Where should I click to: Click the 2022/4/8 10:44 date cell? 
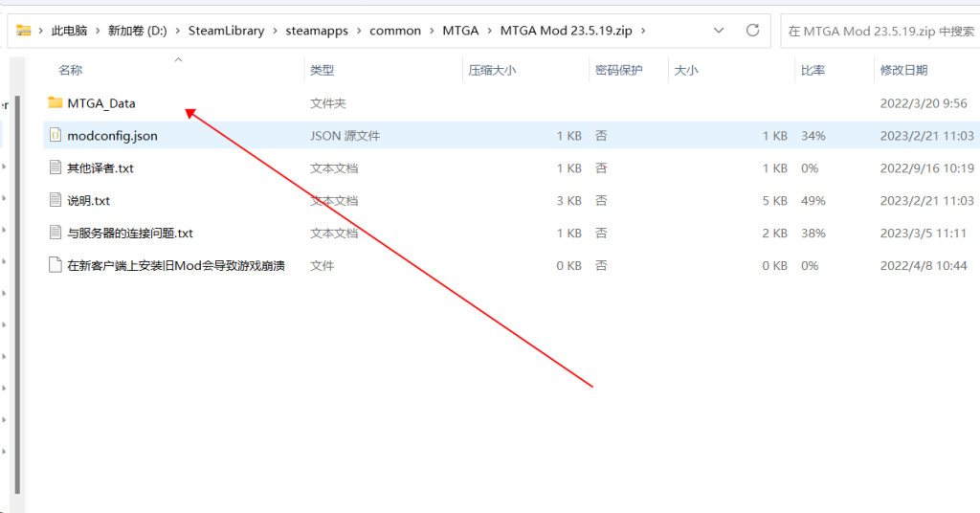coord(924,265)
